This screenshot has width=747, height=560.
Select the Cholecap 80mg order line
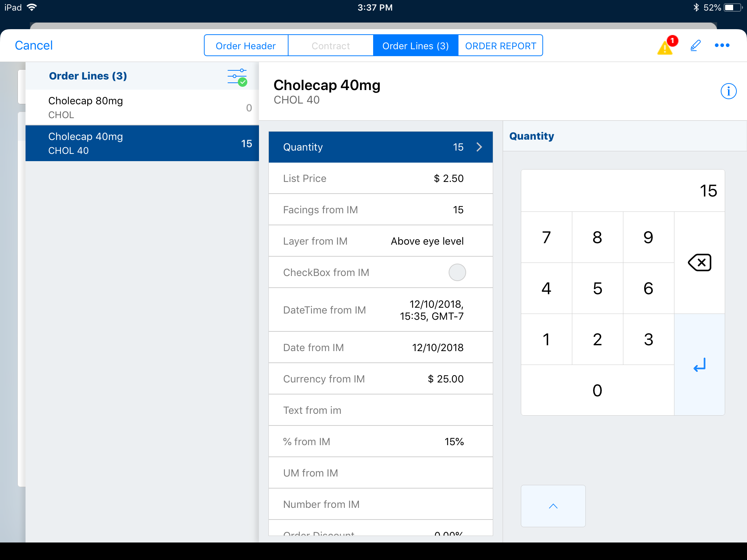(x=142, y=108)
